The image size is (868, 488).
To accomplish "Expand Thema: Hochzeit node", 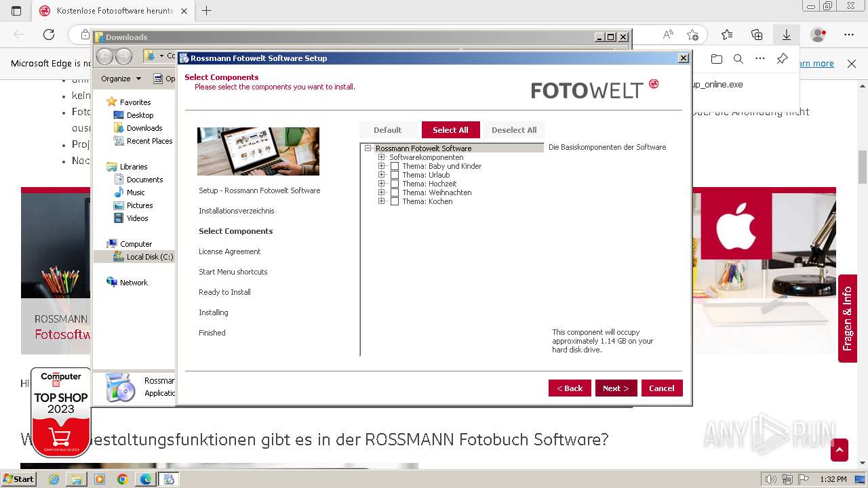I will 382,184.
